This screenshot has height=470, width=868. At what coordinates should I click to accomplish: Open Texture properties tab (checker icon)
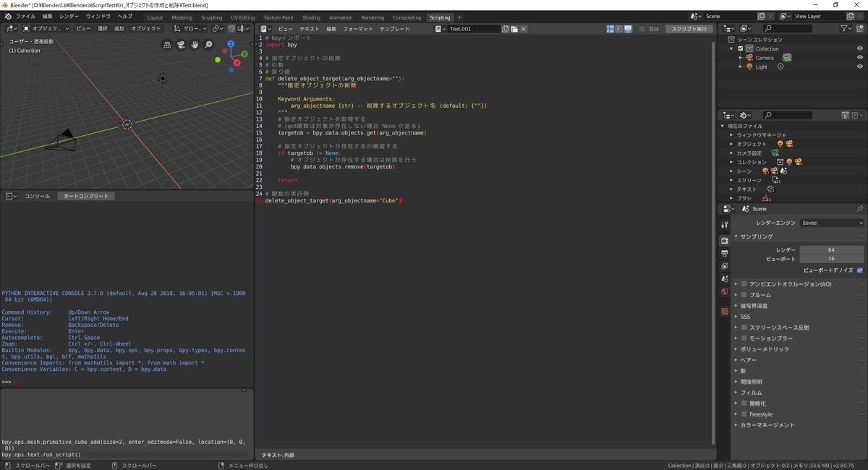[724, 312]
